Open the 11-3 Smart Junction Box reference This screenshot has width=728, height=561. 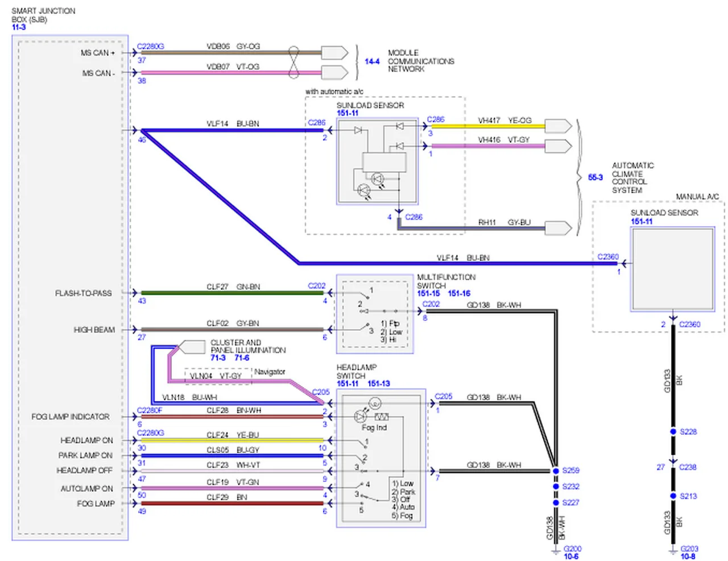[19, 27]
